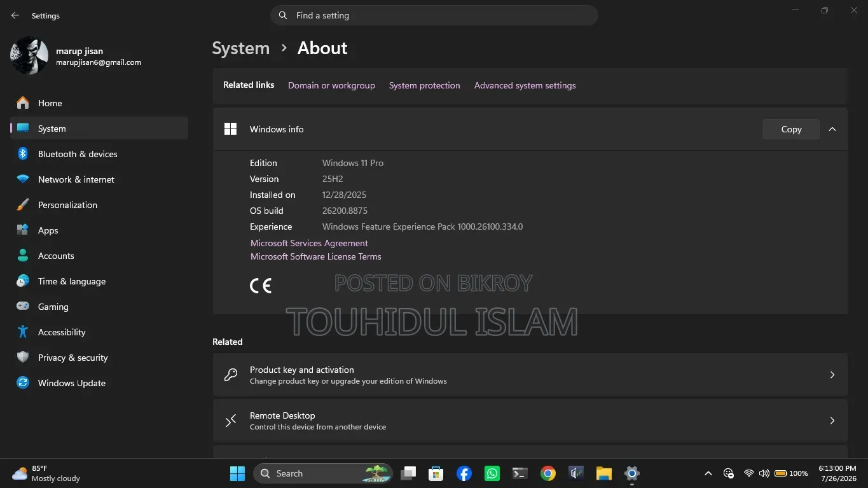Screen dimensions: 868x488
Task: Click the Find a setting search box
Action: [434, 15]
